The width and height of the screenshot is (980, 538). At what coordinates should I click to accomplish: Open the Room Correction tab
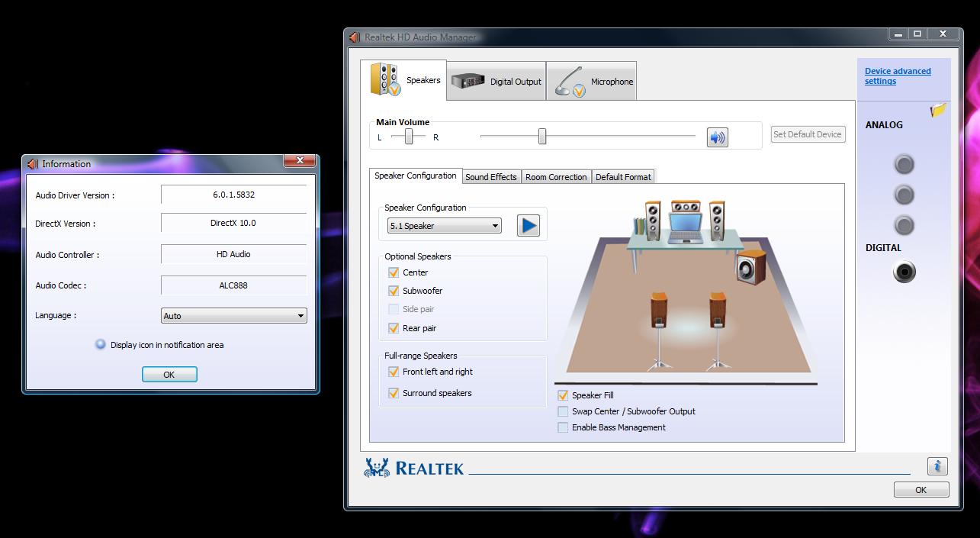[x=556, y=176]
